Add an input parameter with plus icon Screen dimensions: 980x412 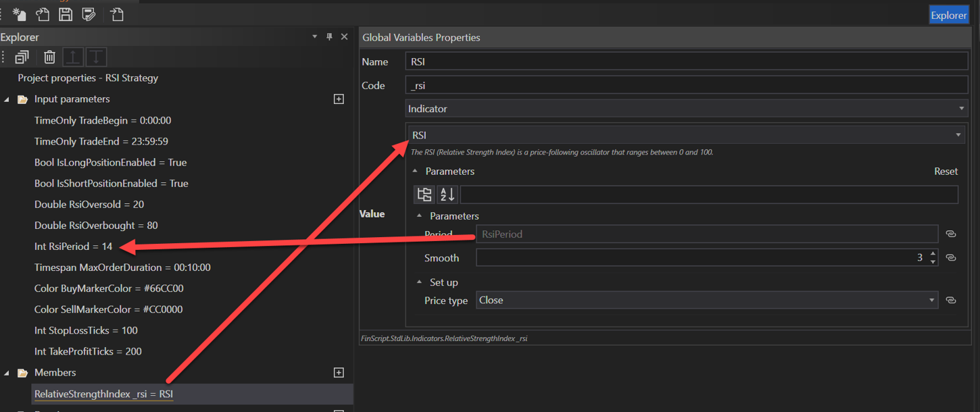[x=339, y=99]
